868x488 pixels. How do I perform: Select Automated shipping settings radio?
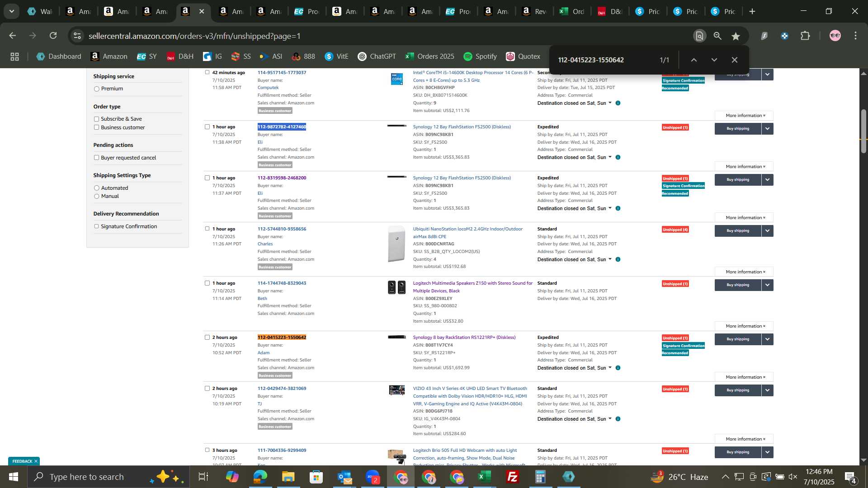[96, 188]
